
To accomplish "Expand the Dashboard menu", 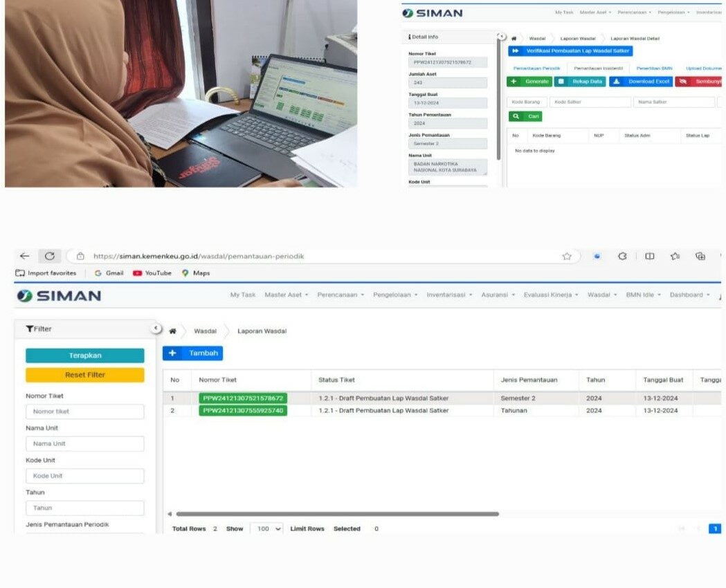I will (x=689, y=295).
